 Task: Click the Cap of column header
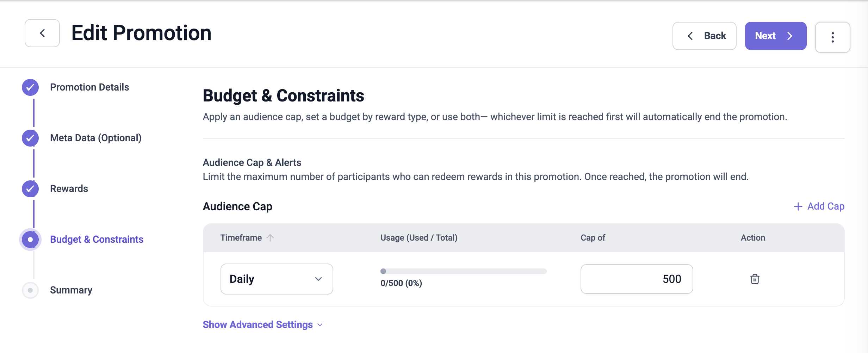(593, 238)
